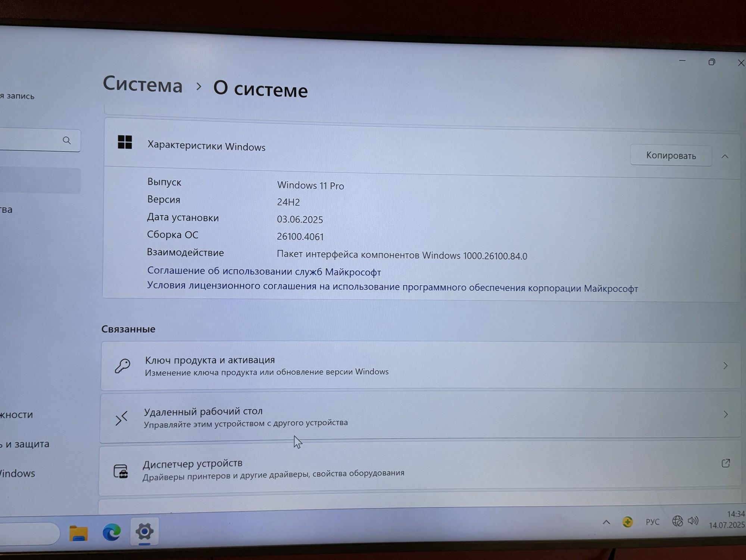Copy Windows specifications with Копировать button
Viewport: 746px width, 560px height.
tap(671, 155)
